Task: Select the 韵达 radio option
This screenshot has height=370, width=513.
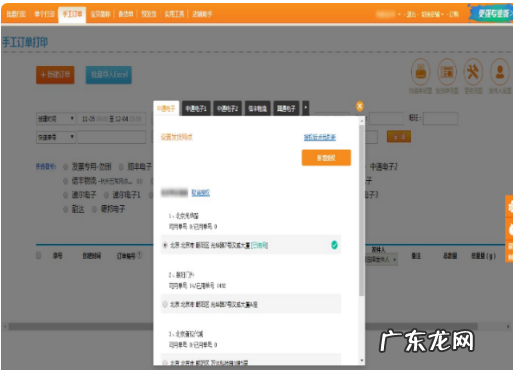Action: 66,209
